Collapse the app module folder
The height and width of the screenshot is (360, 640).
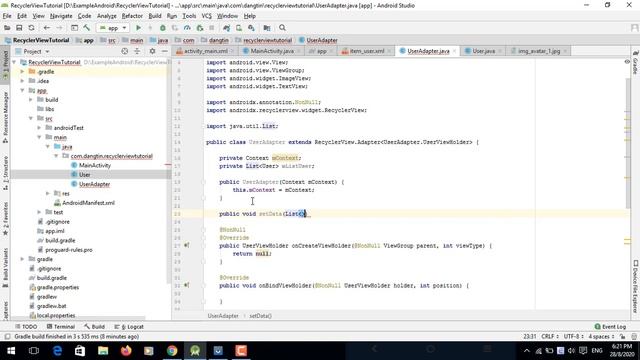(22, 90)
